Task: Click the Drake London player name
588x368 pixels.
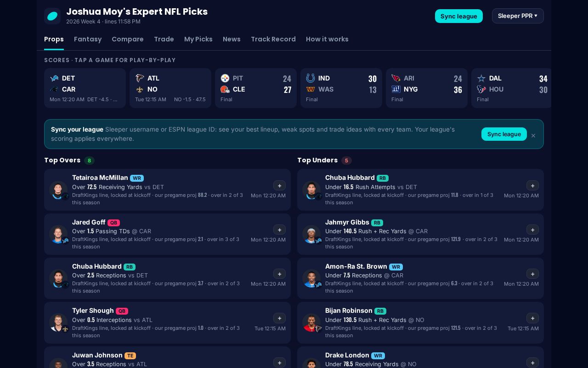Action: [347, 355]
